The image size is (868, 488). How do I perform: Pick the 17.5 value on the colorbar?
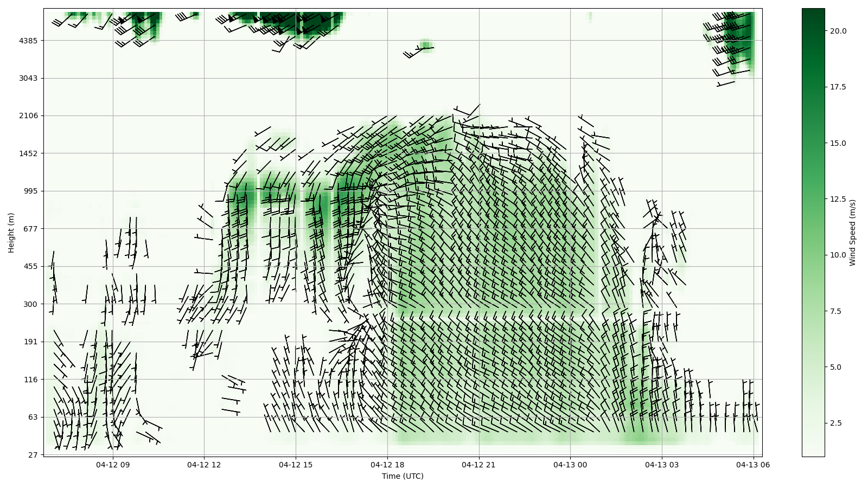[x=838, y=87]
